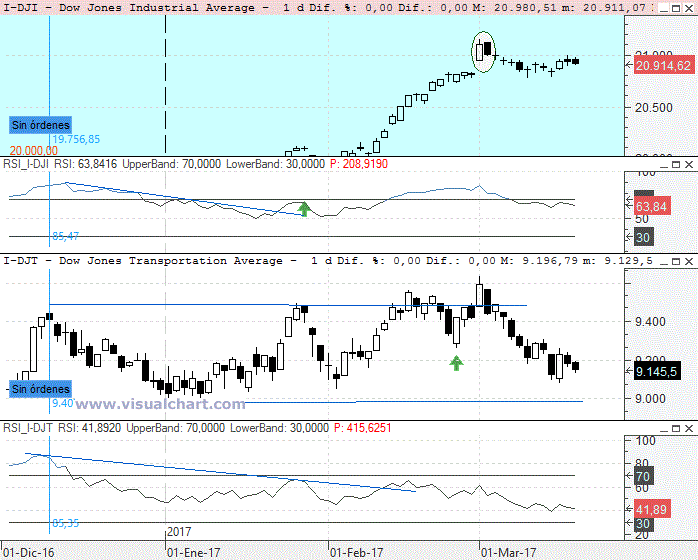Viewport: 698px width, 560px height.
Task: Click the 'RSI: 41,8920' reading in RSI_I-DJT header
Action: (x=89, y=428)
